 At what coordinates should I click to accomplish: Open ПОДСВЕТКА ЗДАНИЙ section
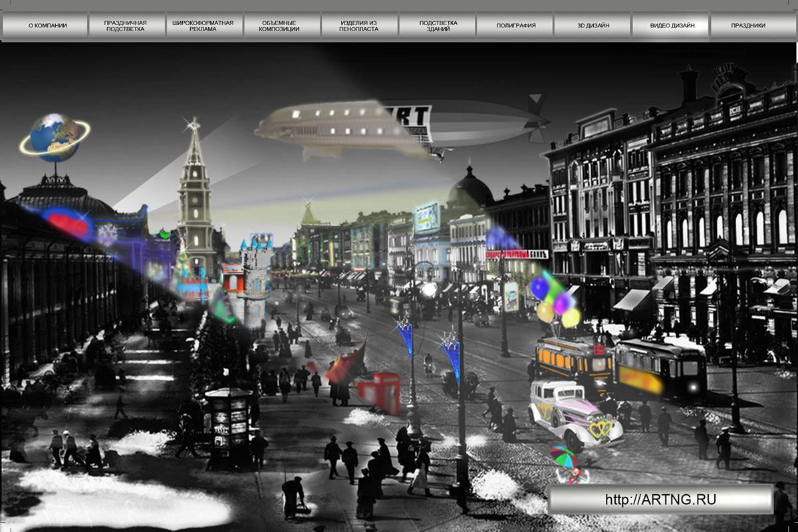tap(437, 26)
